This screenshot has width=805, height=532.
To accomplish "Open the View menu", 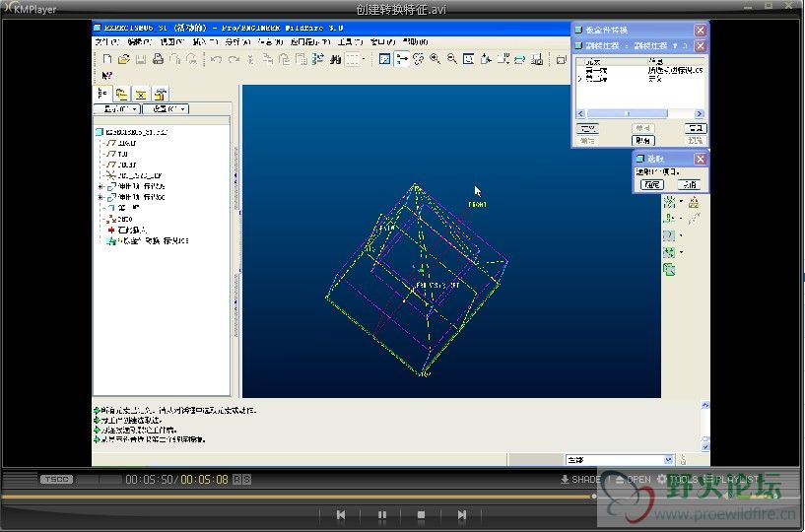I will tap(171, 41).
